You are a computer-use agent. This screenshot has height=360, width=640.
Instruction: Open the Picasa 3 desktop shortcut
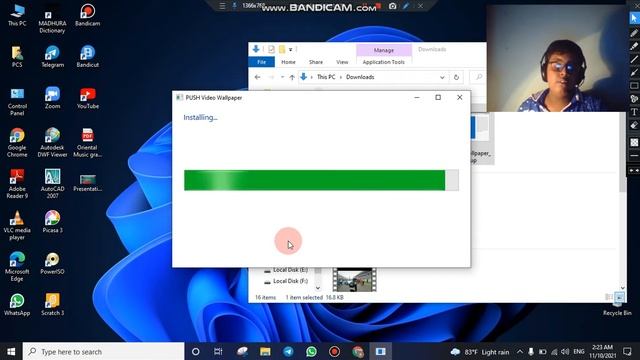52,222
